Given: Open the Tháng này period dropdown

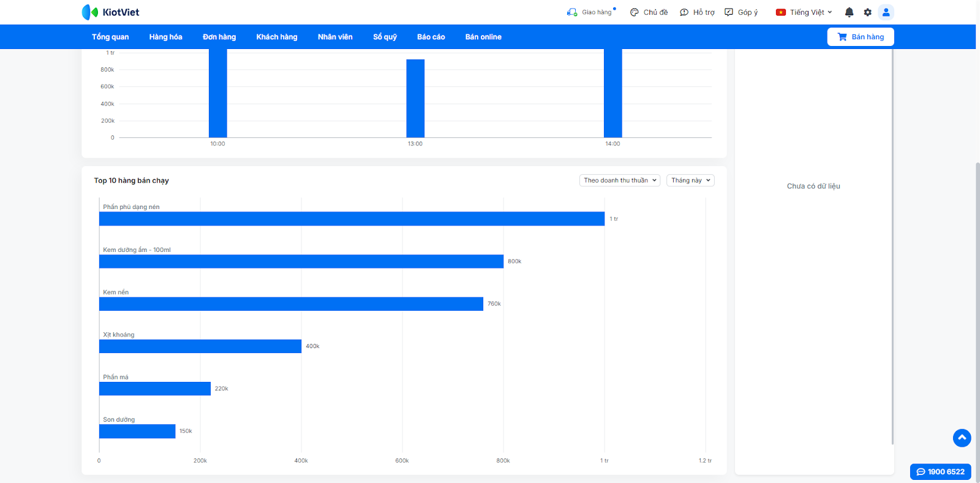Looking at the screenshot, I should pos(690,180).
